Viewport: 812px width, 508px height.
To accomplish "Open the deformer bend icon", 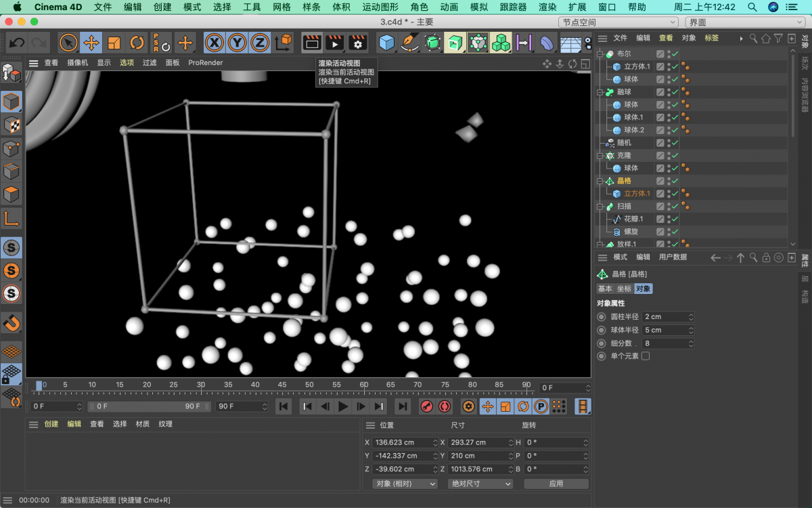I will click(547, 43).
